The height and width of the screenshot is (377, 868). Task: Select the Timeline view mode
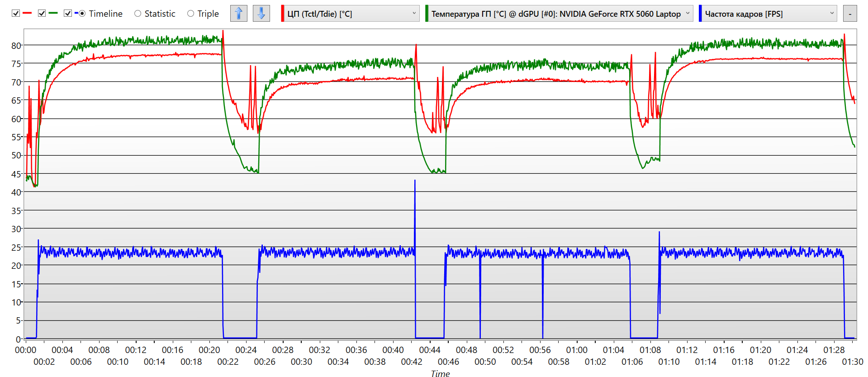[101, 14]
